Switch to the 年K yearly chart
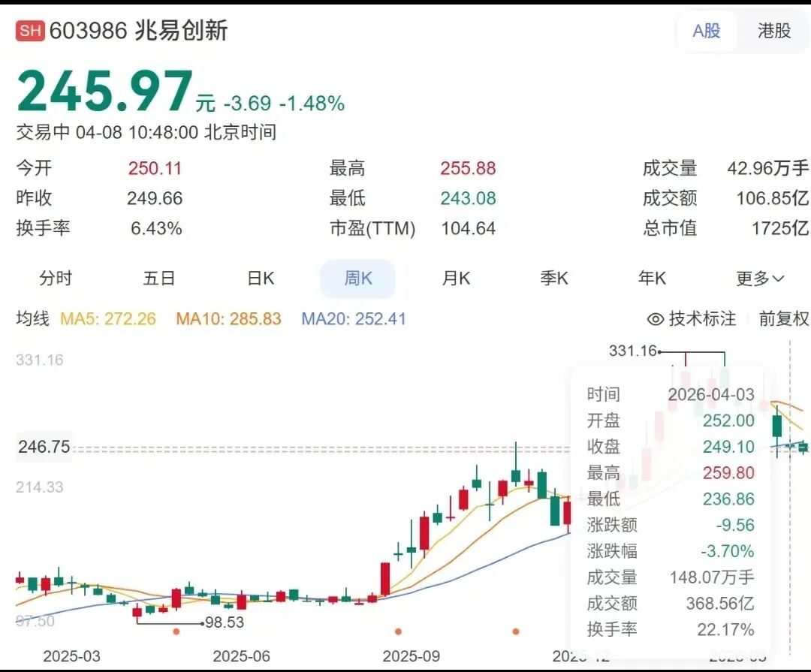The width and height of the screenshot is (811, 672). [652, 279]
